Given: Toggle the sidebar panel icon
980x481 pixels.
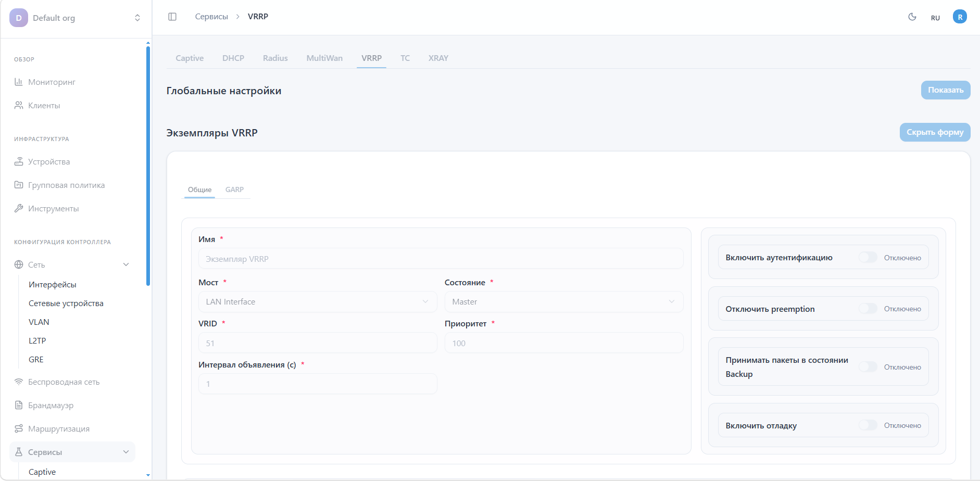Looking at the screenshot, I should click(172, 17).
